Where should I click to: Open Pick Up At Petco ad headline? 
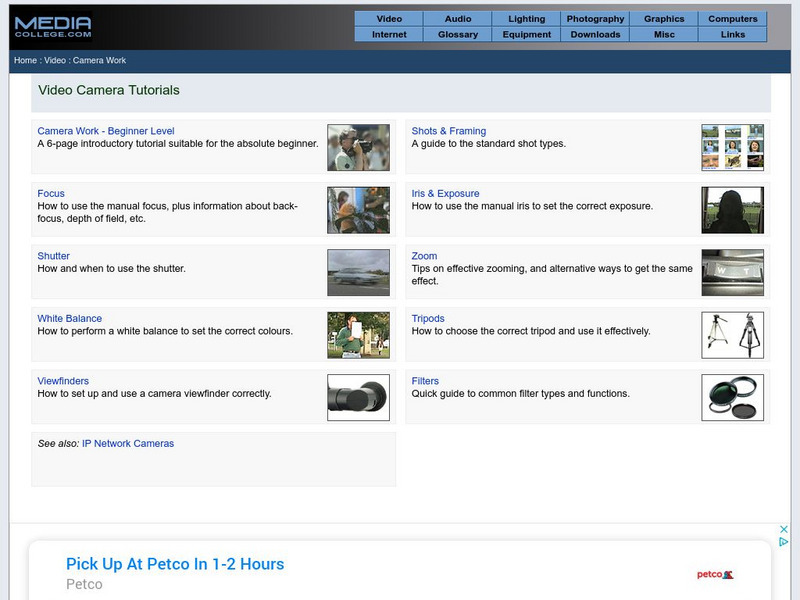coord(175,564)
